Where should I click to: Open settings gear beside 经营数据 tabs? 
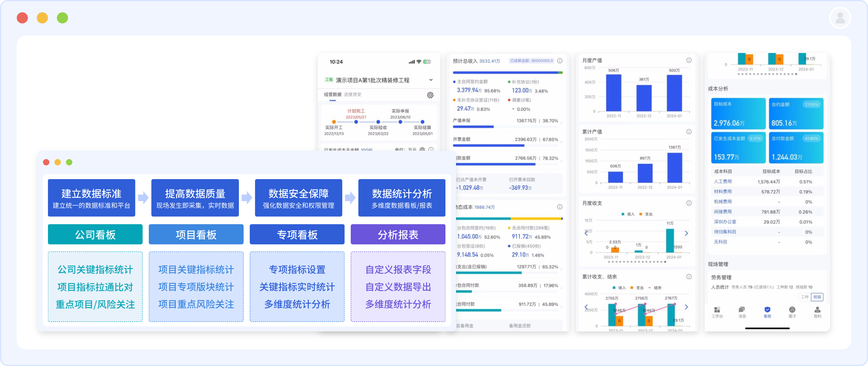click(430, 95)
